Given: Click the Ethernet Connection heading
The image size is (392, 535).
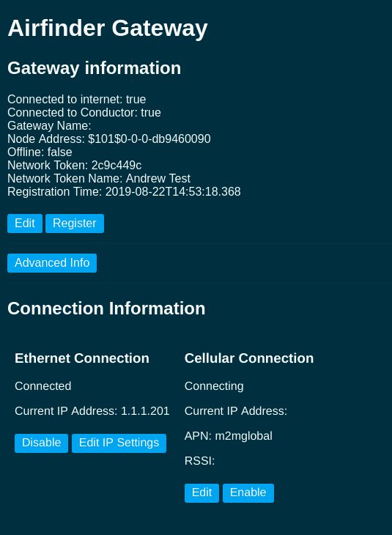Looking at the screenshot, I should point(82,358).
